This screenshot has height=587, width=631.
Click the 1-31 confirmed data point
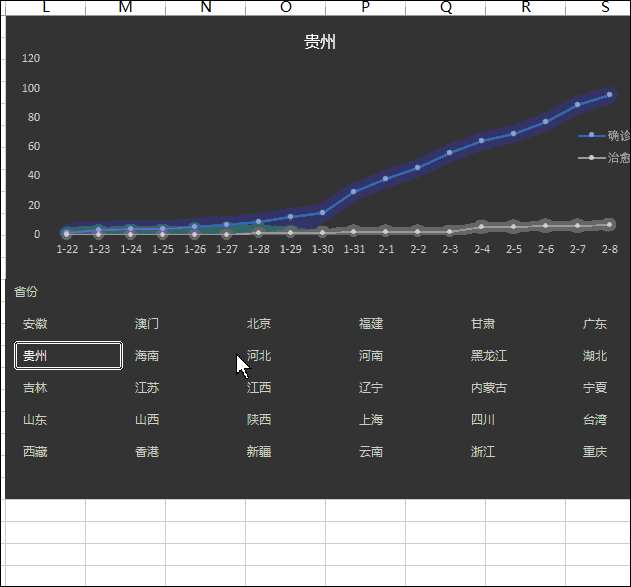[x=354, y=192]
